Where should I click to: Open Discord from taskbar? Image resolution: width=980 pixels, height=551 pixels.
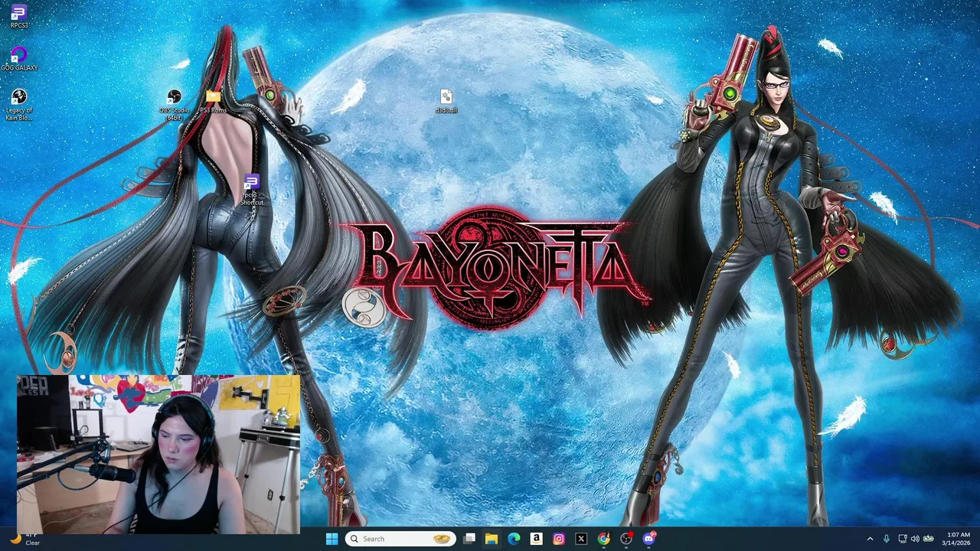tap(649, 539)
